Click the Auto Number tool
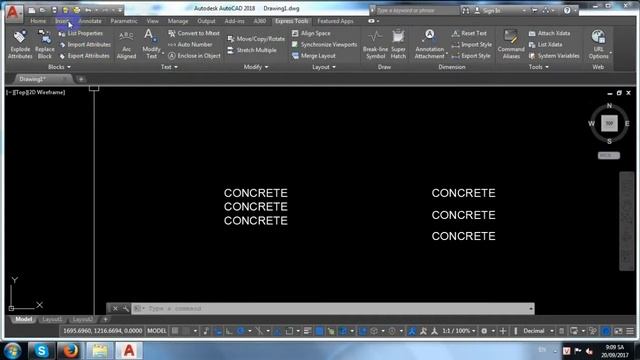 click(x=190, y=44)
